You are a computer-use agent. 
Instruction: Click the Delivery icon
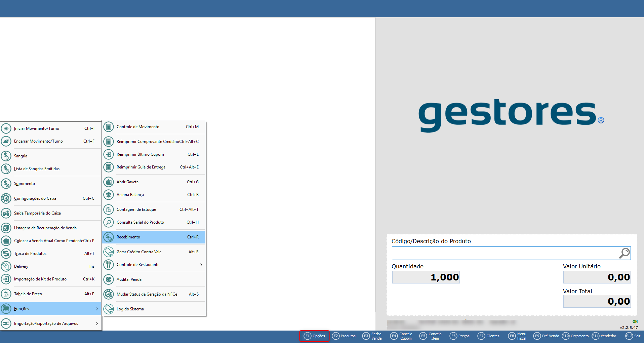6,266
